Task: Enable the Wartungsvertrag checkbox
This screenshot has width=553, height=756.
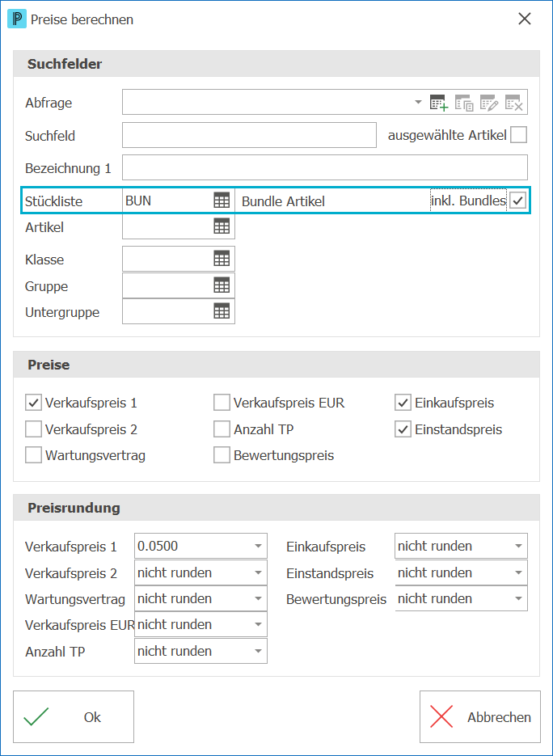Action: coord(33,454)
